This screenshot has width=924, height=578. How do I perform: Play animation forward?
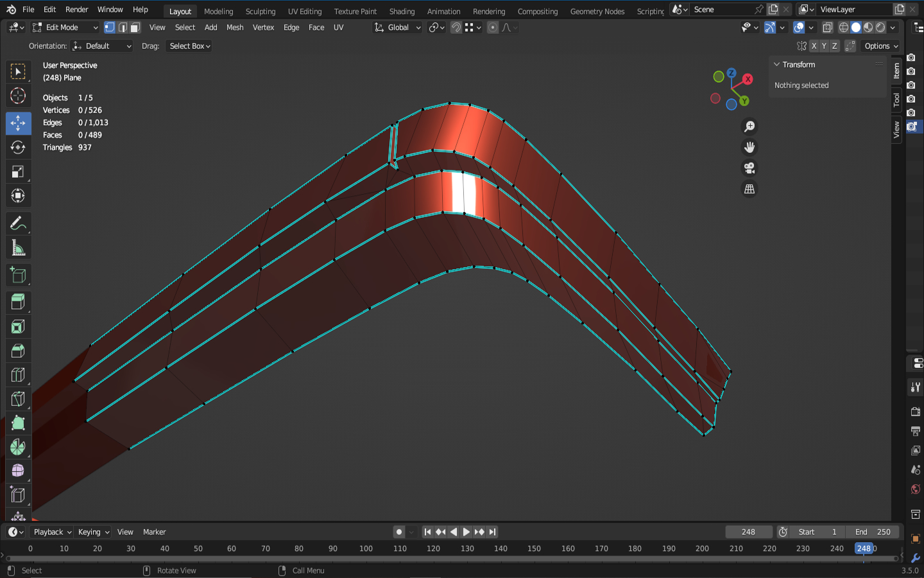click(x=466, y=532)
